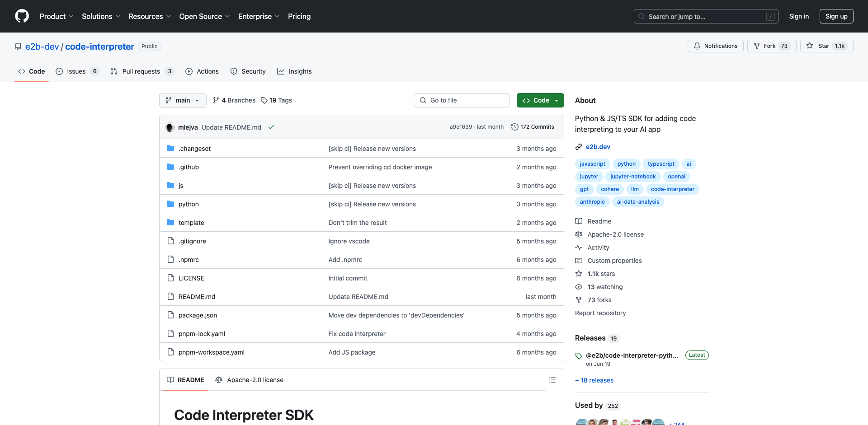Open the main branch selector dropdown
The width and height of the screenshot is (868, 425).
click(183, 100)
